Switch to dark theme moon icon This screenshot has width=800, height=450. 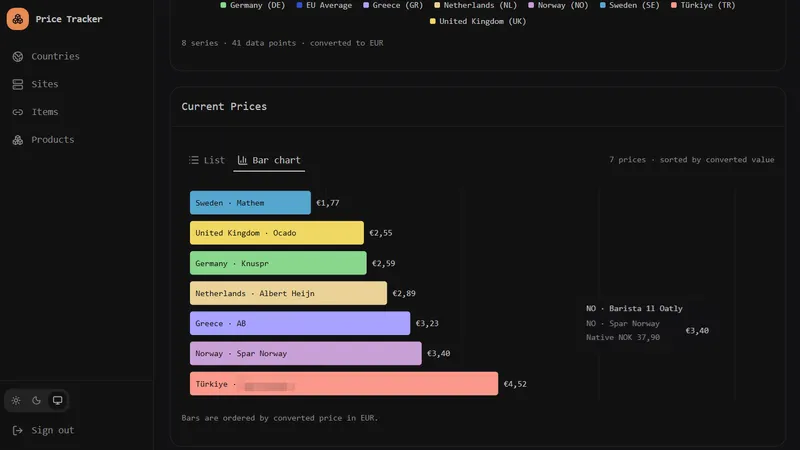(36, 401)
